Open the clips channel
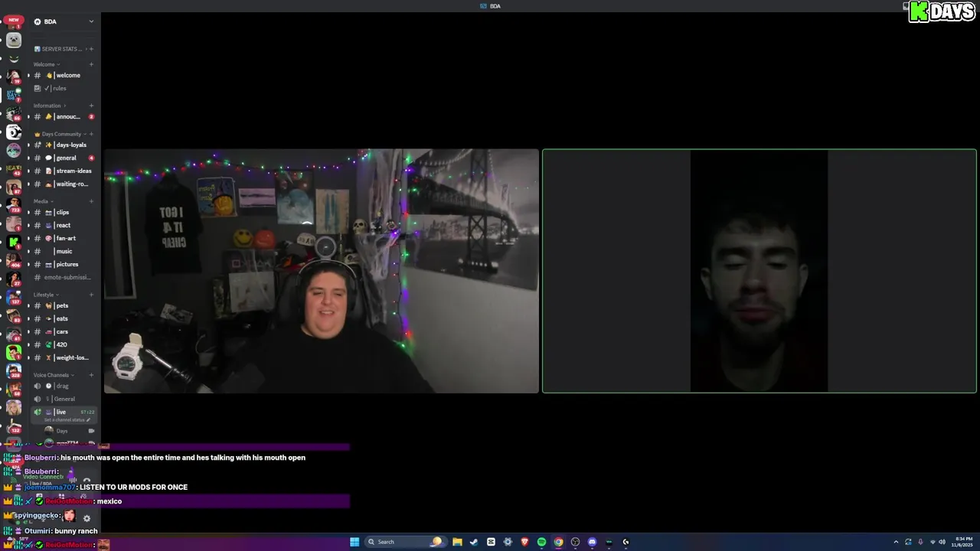Viewport: 980px width, 551px height. [63, 212]
